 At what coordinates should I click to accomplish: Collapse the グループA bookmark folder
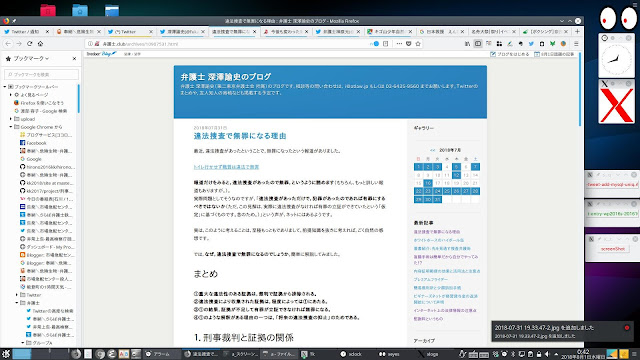point(23,343)
